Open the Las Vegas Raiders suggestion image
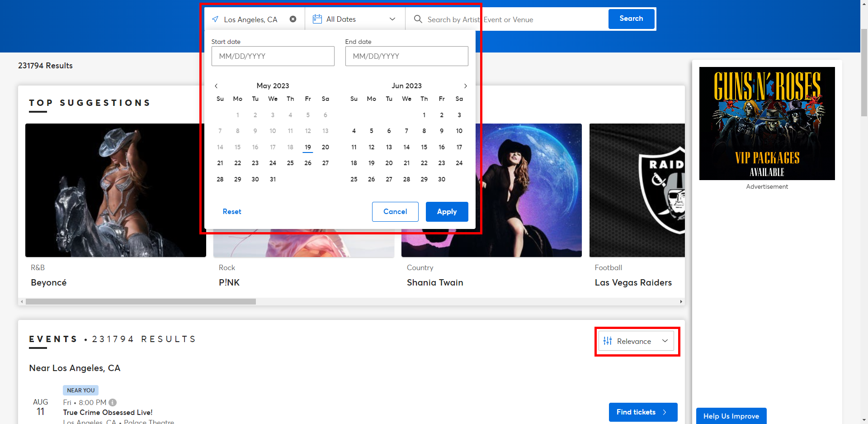This screenshot has height=424, width=868. tap(637, 190)
